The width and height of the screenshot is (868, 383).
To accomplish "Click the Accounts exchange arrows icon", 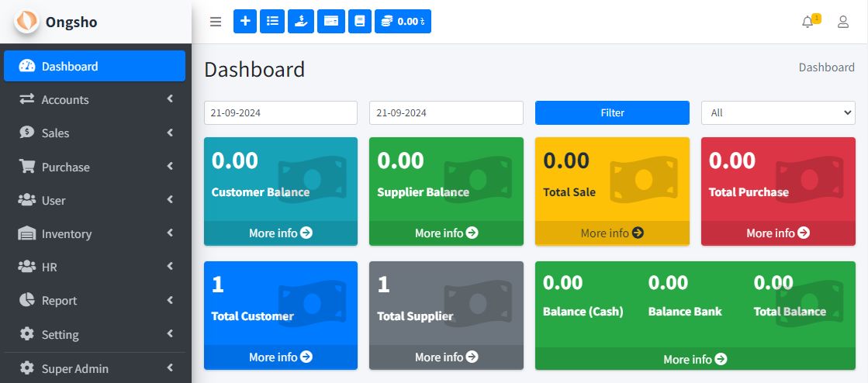I will point(26,99).
